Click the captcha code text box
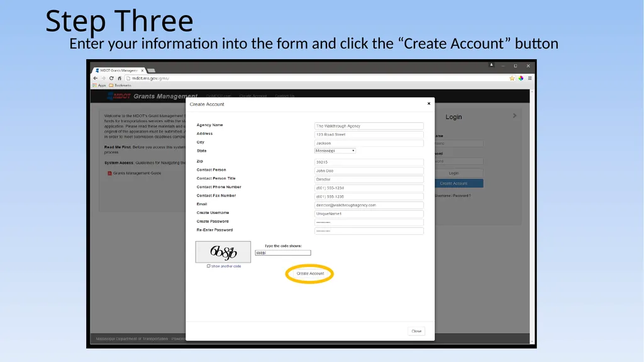This screenshot has width=644, height=362. [x=283, y=253]
